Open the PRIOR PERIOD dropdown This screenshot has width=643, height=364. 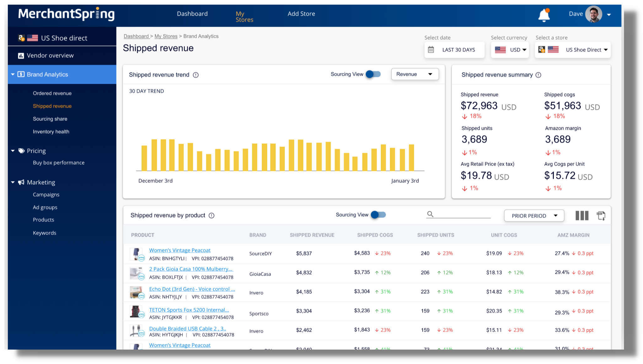point(534,216)
